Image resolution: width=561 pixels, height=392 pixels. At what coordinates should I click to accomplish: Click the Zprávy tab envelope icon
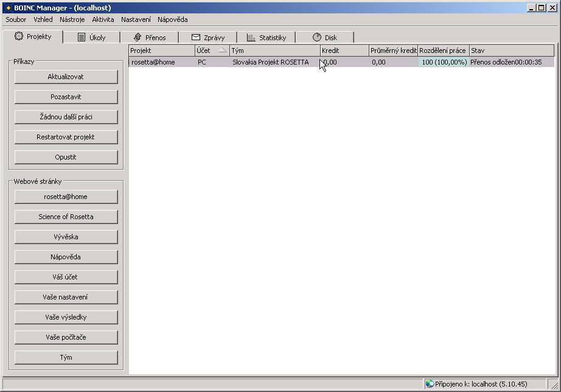[x=196, y=37]
